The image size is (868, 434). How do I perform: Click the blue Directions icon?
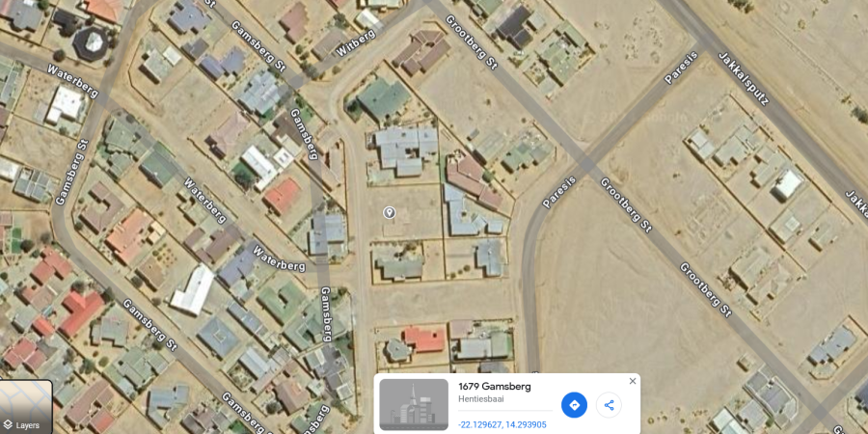(574, 405)
